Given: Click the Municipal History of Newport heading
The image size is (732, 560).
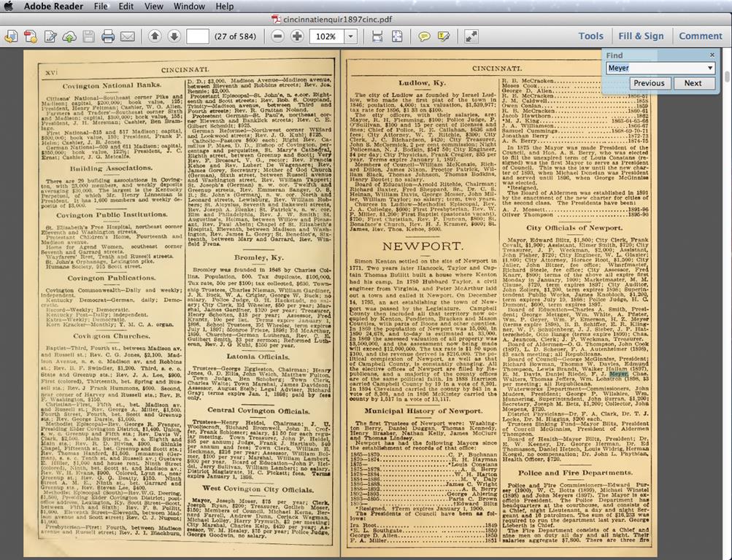Looking at the screenshot, I should 423,411.
